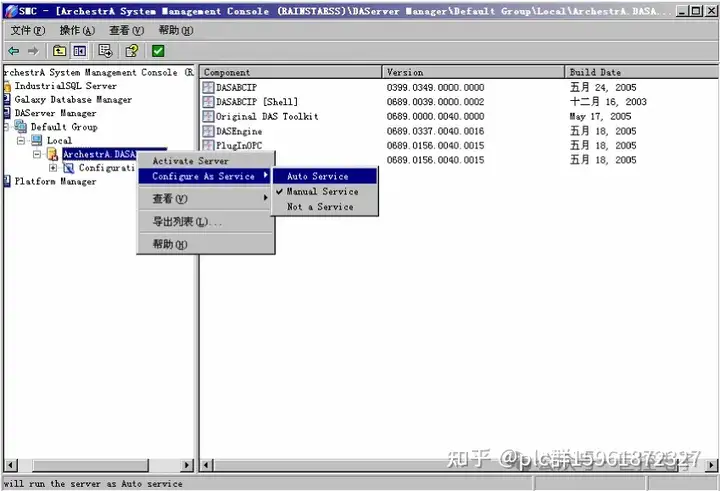
Task: Sort by the Build Date column header
Action: tap(642, 72)
